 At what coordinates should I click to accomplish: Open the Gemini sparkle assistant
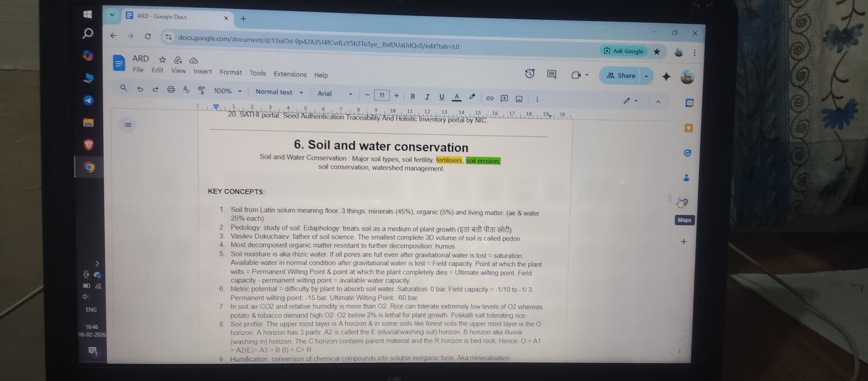coord(666,76)
